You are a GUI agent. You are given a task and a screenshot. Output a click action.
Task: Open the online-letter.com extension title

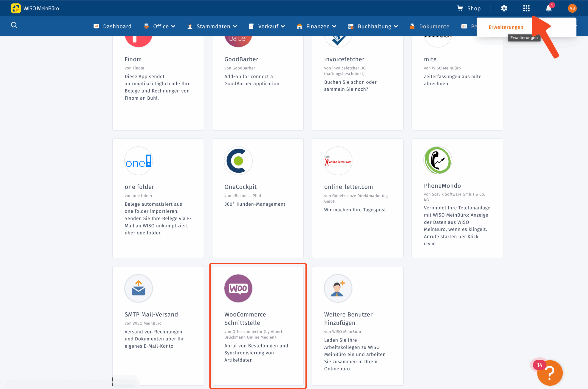[348, 187]
